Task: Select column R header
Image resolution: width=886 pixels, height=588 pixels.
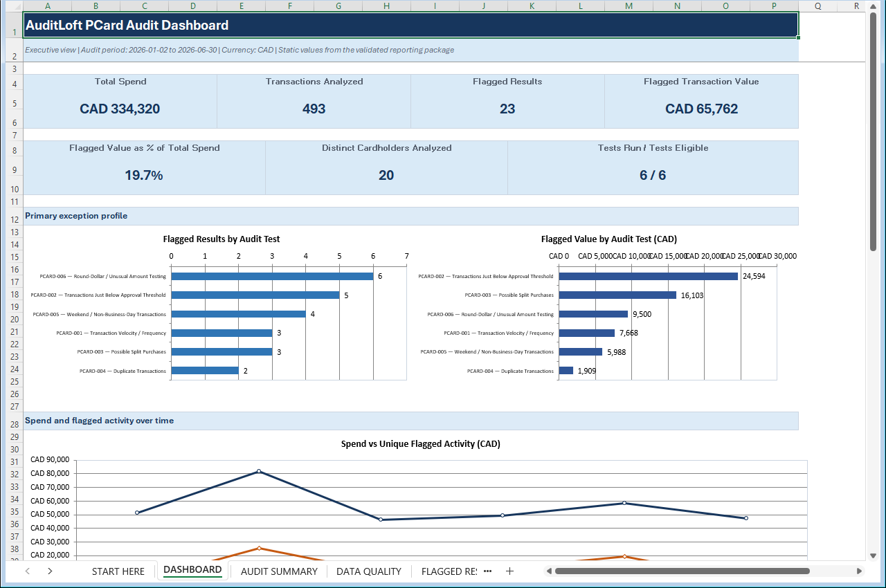Action: click(x=856, y=6)
